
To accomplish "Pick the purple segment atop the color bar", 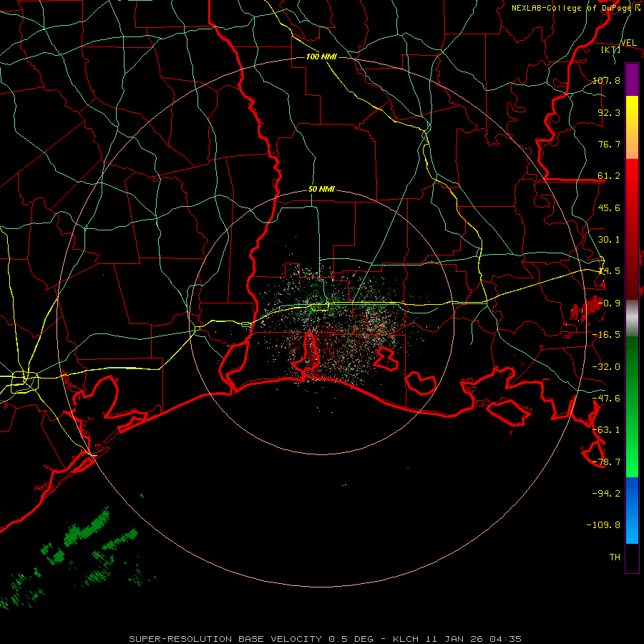I will 632,79.
